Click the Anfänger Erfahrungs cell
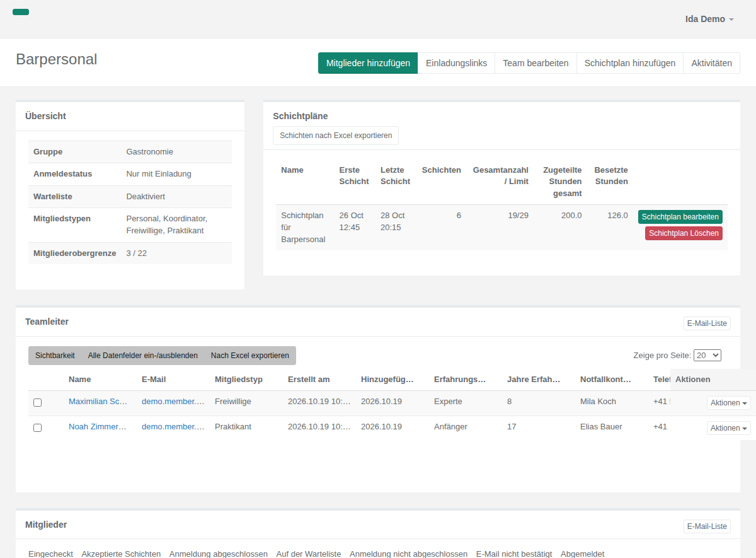Viewport: 756px width, 558px height. coord(450,427)
